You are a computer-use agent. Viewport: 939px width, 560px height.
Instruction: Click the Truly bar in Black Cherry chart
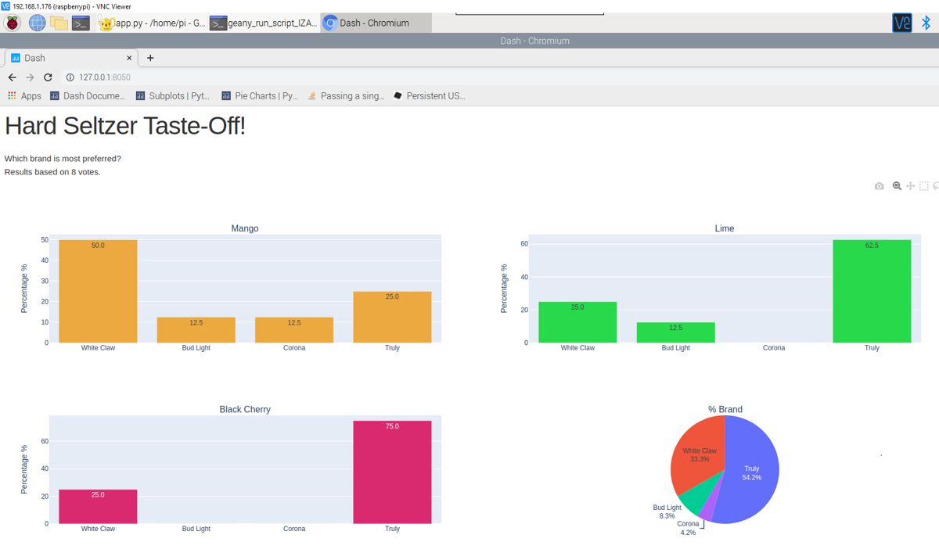[x=392, y=472]
